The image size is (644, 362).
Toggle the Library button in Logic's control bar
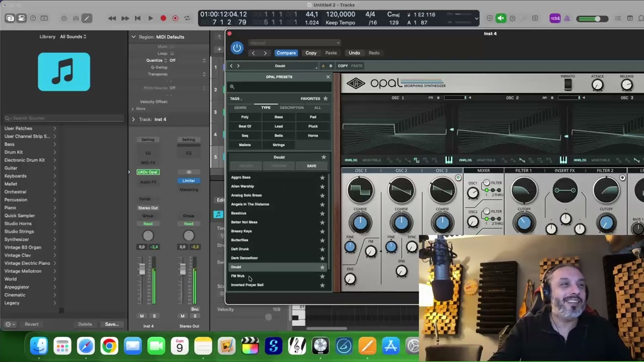tap(10, 19)
